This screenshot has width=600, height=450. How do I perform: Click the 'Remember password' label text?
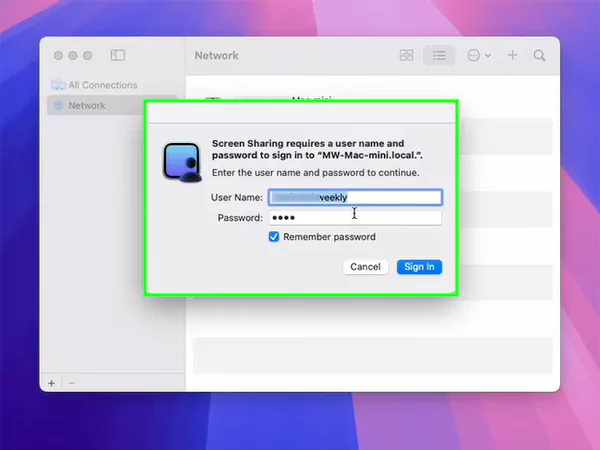[329, 237]
